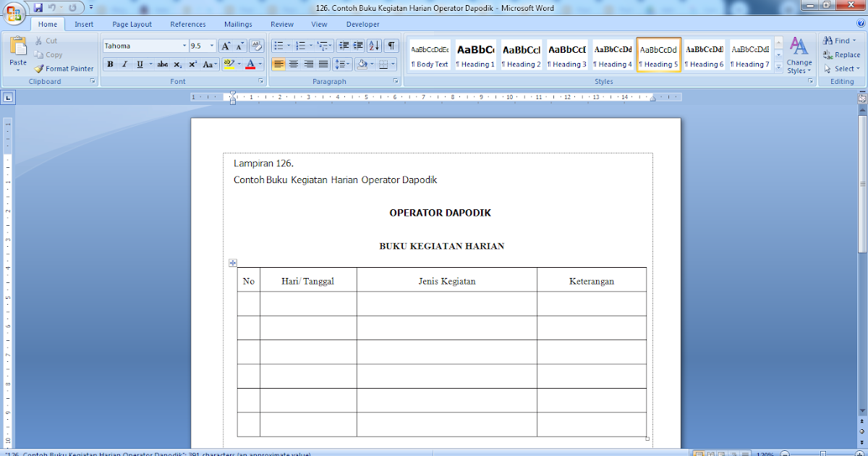The width and height of the screenshot is (868, 456).
Task: Expand the Font Color options
Action: 260,64
